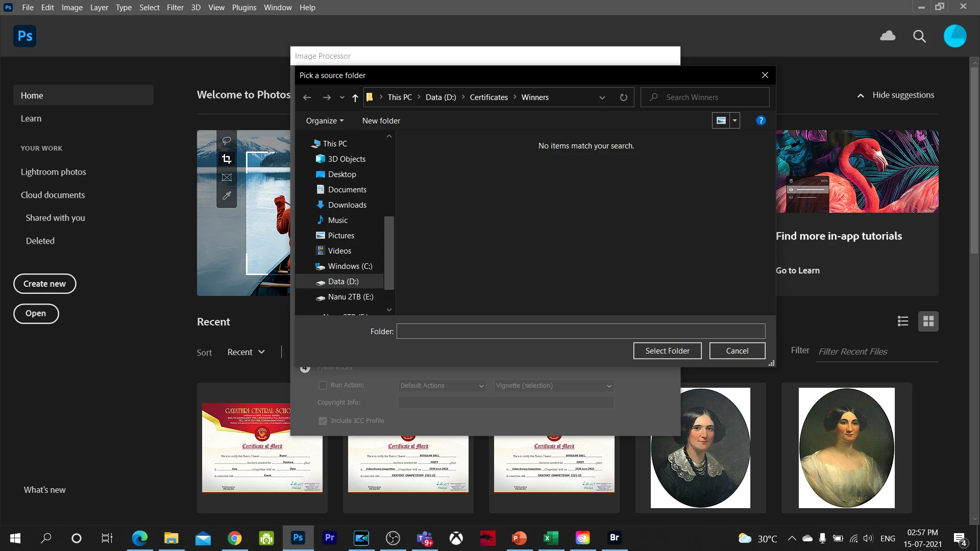Click the Select Folder button
The width and height of the screenshot is (980, 551).
click(667, 351)
